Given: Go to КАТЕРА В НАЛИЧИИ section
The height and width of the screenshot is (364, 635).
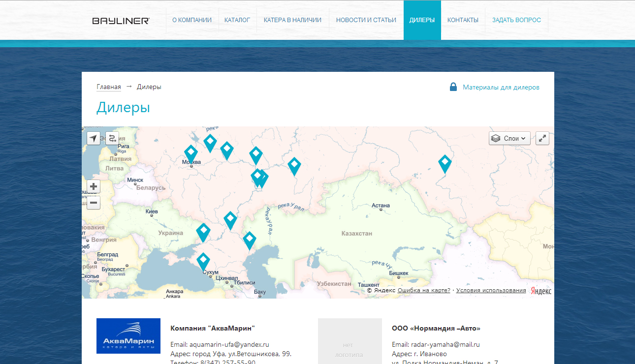Looking at the screenshot, I should click(292, 20).
